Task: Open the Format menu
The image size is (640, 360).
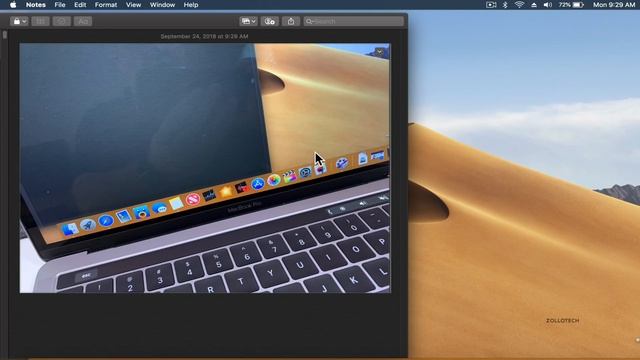Action: tap(106, 5)
